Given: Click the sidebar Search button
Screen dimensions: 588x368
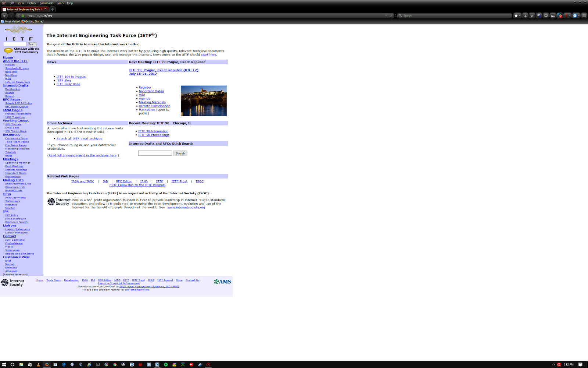Looking at the screenshot, I should (32, 44).
